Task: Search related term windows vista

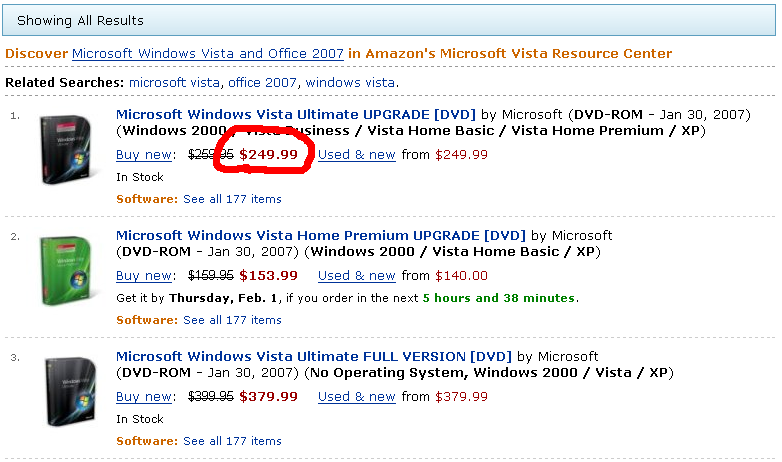Action: tap(350, 82)
